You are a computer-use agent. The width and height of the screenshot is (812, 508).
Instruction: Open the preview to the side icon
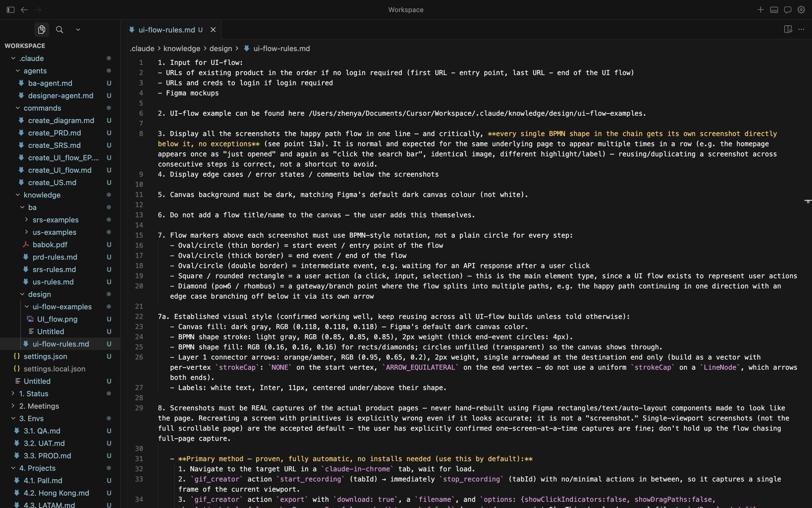tap(788, 30)
